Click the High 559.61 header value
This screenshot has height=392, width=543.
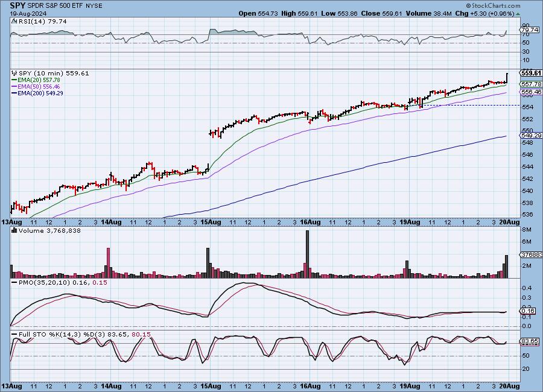coord(299,13)
